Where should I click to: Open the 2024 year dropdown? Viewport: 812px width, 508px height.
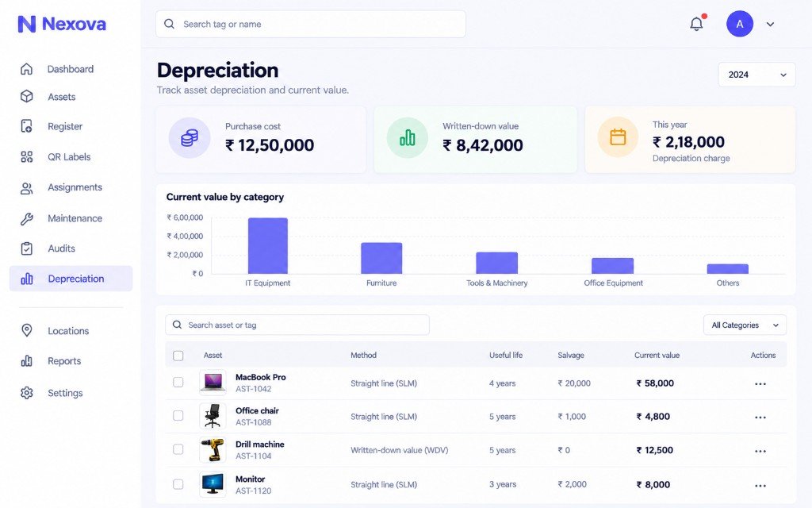pos(756,75)
